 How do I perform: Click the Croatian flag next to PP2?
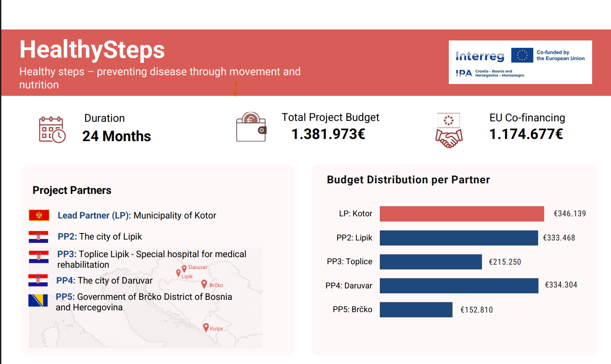click(38, 237)
